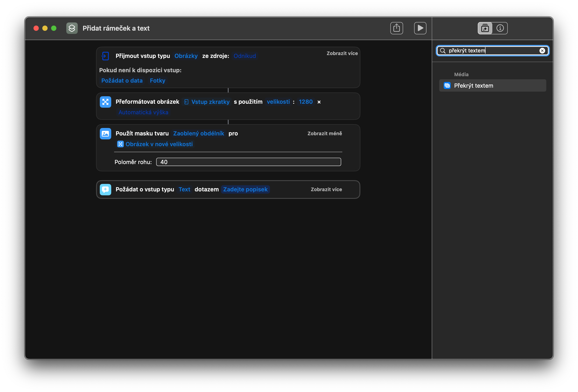Screen dimensions: 578x392
Task: Clear search field with X icon
Action: [x=542, y=51]
